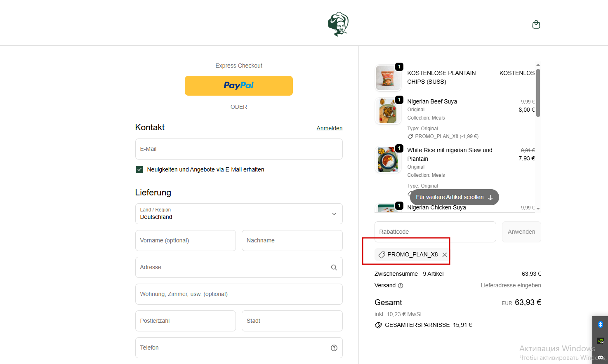
Task: Click the Gesamt total amount 63,93 €
Action: pyautogui.click(x=528, y=303)
